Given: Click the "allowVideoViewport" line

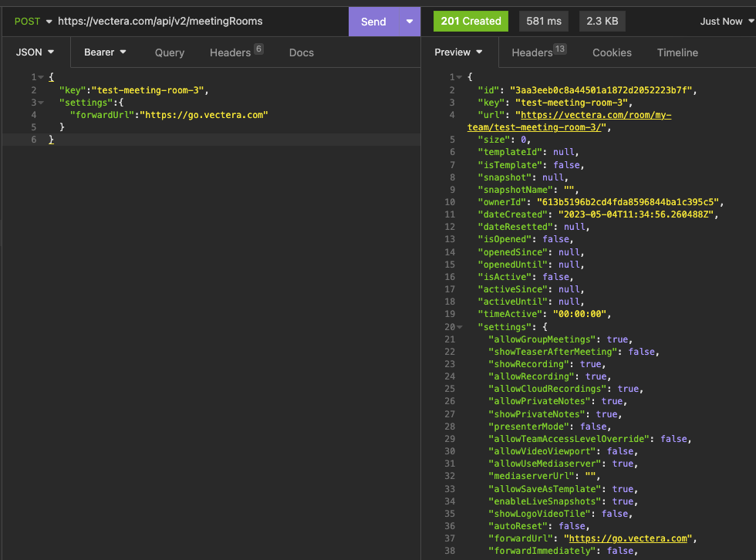Looking at the screenshot, I should point(563,451).
